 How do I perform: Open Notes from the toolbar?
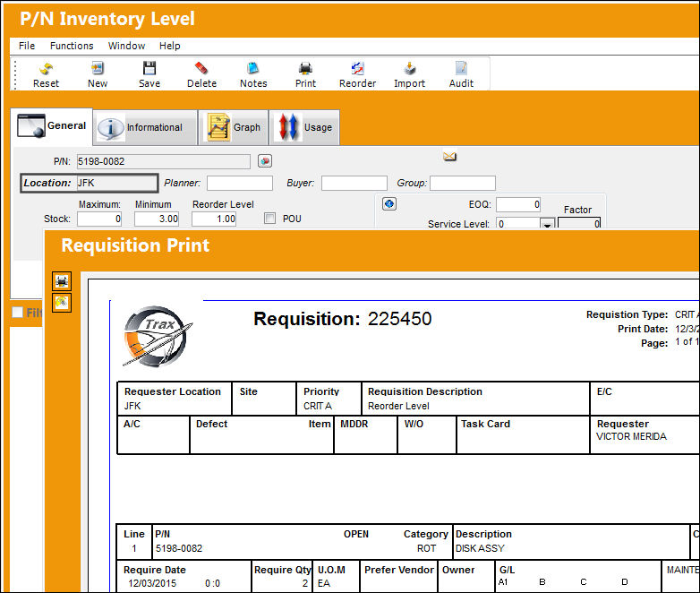tap(253, 74)
